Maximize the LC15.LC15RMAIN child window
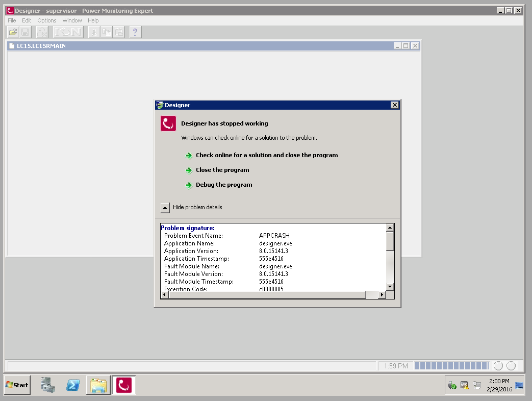This screenshot has width=532, height=401. pos(406,46)
